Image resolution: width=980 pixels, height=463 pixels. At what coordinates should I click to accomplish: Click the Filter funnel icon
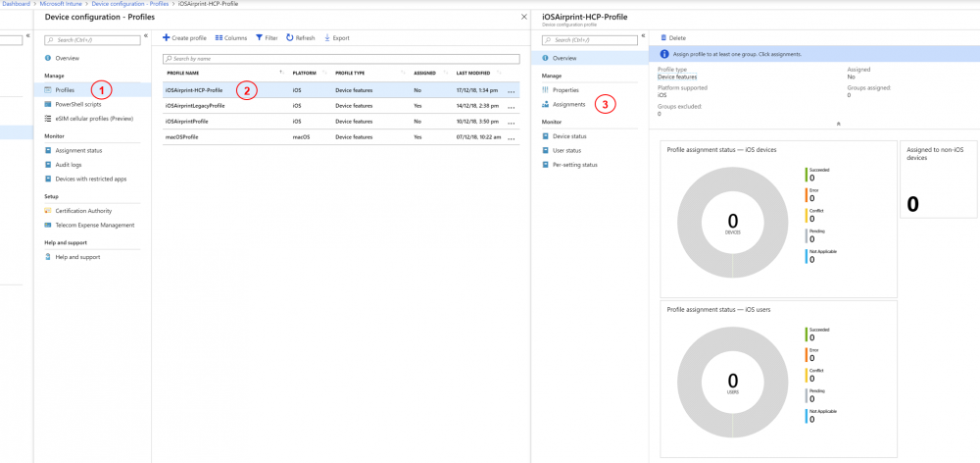point(260,37)
